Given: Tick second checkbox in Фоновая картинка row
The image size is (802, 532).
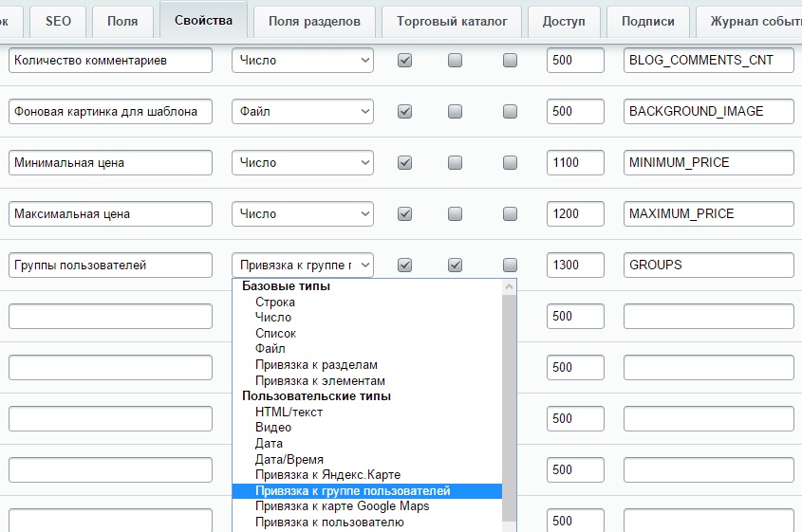Looking at the screenshot, I should 456,111.
